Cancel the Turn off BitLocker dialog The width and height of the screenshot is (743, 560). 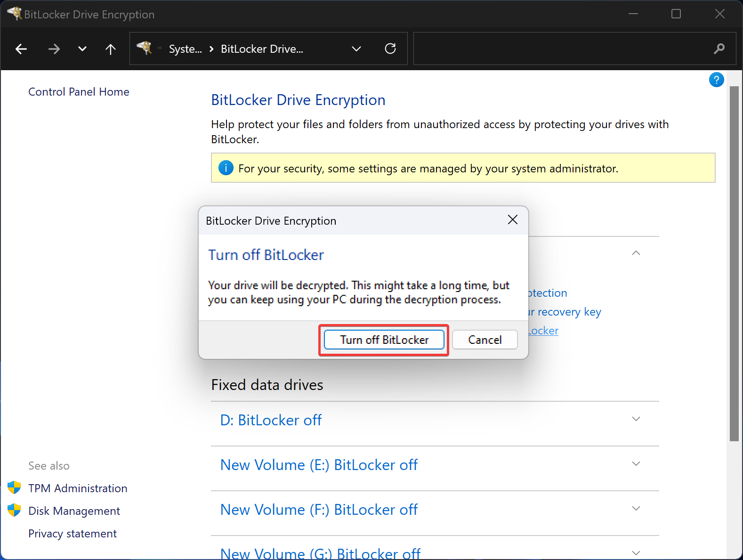(x=485, y=340)
